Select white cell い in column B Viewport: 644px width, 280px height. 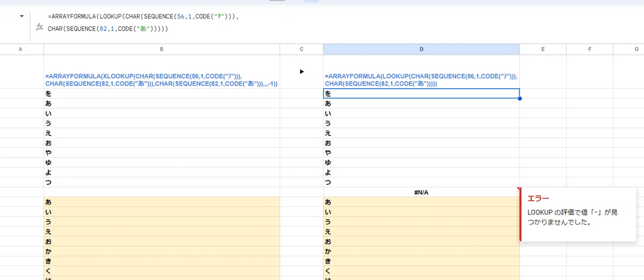coord(162,113)
